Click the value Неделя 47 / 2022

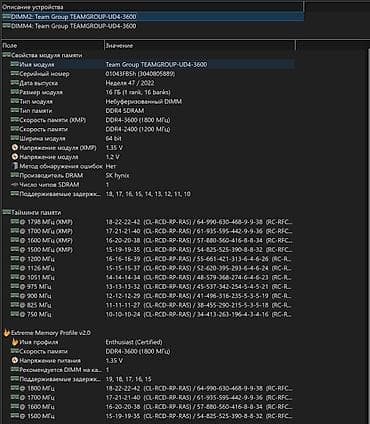pyautogui.click(x=130, y=83)
